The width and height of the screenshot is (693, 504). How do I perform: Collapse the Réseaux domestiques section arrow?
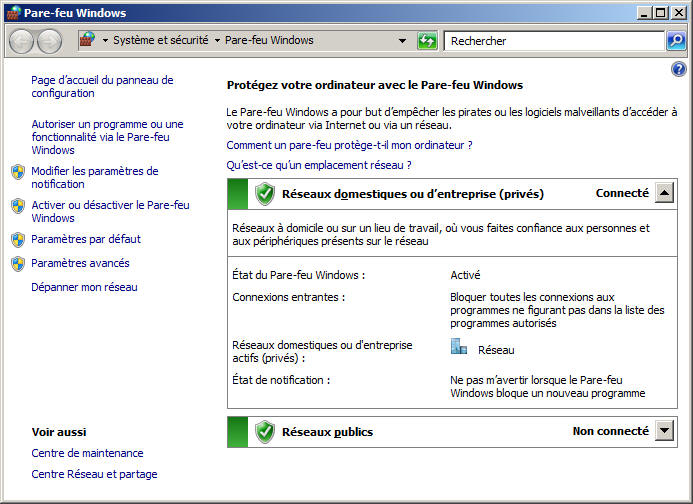point(664,193)
